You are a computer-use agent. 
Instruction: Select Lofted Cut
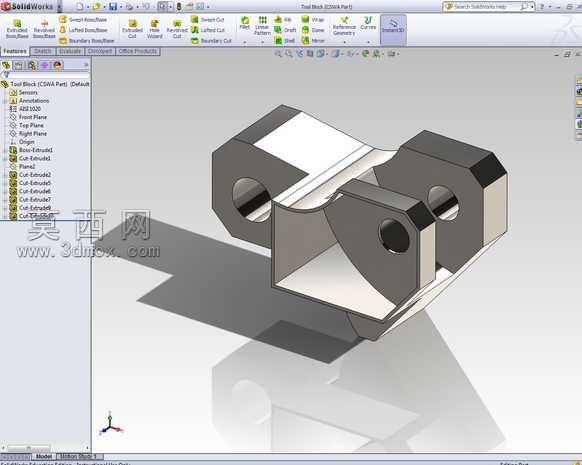[208, 30]
